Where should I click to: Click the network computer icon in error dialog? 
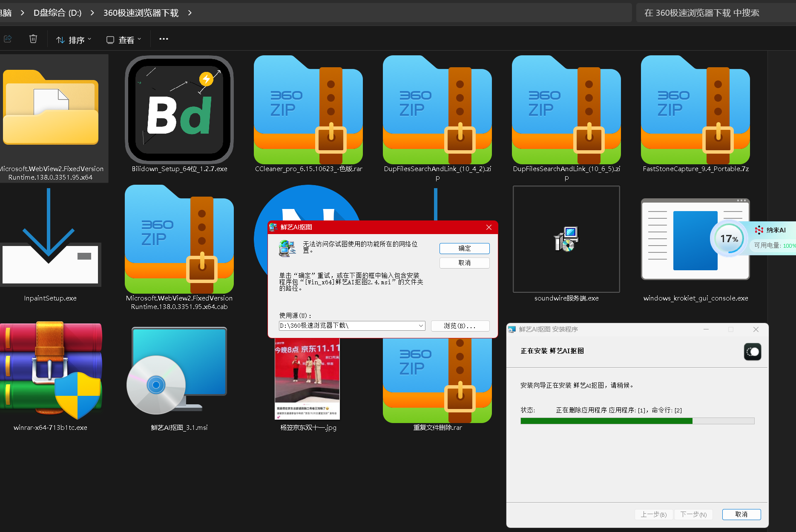[287, 249]
